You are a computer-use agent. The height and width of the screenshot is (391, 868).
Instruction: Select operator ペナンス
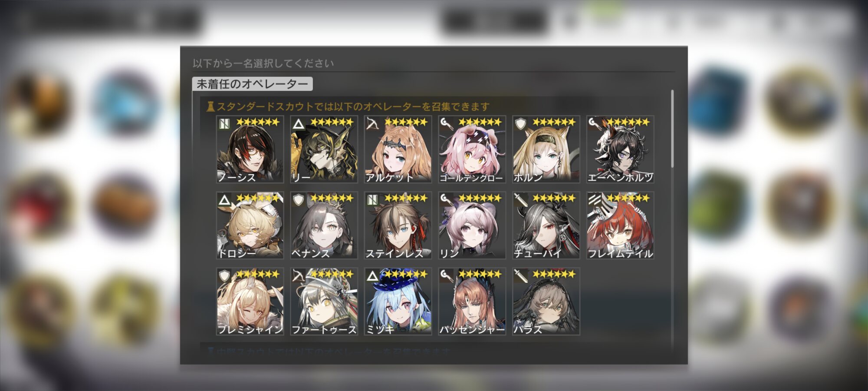pos(324,225)
